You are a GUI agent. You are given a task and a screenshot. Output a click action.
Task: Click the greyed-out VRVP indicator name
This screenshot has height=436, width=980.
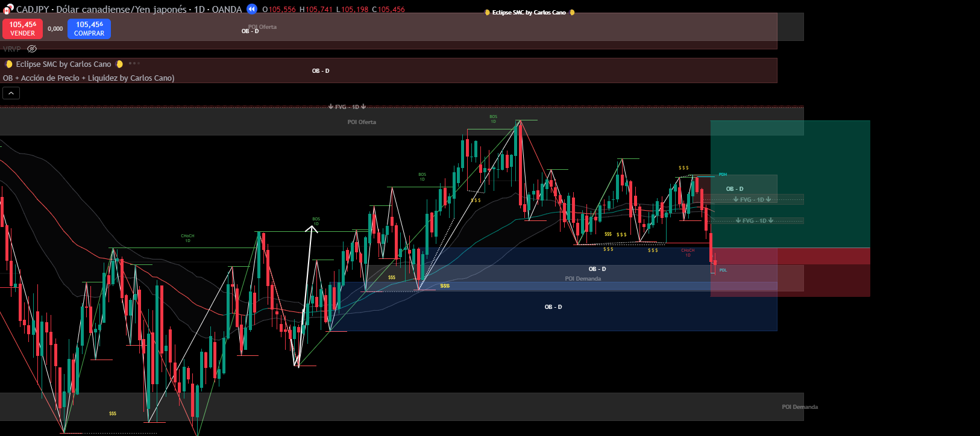click(x=11, y=49)
